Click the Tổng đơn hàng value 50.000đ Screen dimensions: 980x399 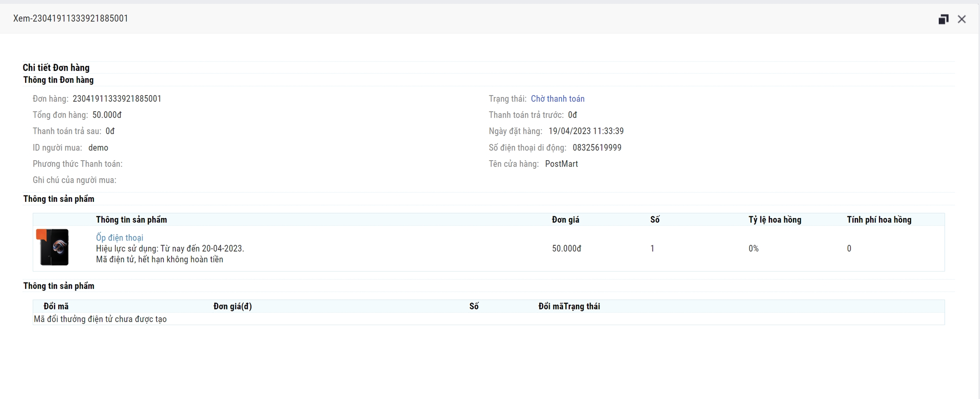(x=107, y=115)
